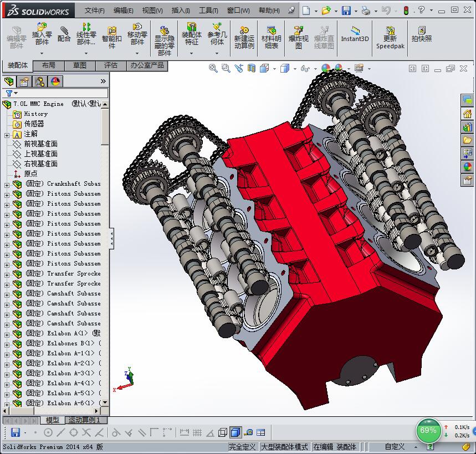Open FeatureManager design tree tab icon
Image resolution: width=476 pixels, height=454 pixels.
(9, 81)
